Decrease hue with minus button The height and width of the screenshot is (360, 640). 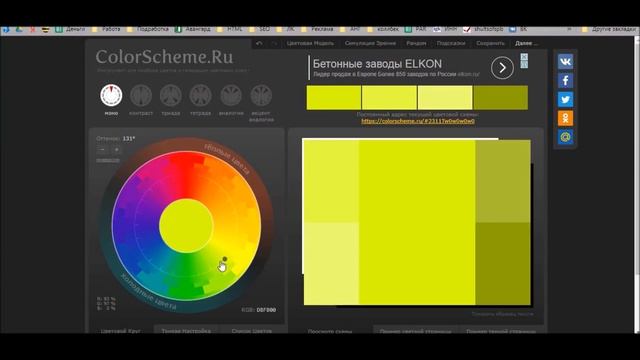102,150
